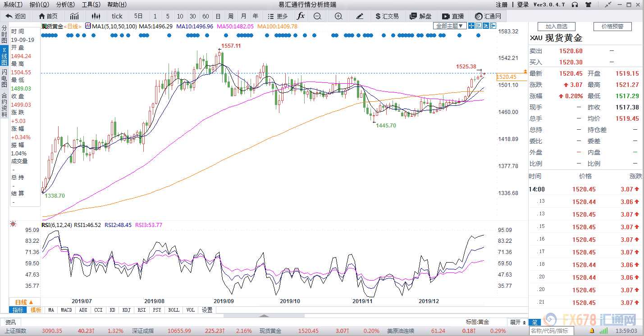Zoom in the chart

[338, 16]
